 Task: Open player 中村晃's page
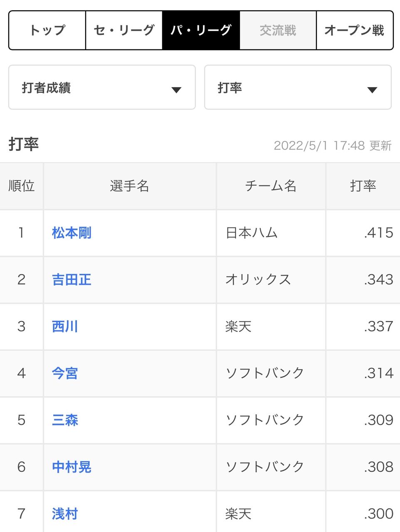[72, 467]
